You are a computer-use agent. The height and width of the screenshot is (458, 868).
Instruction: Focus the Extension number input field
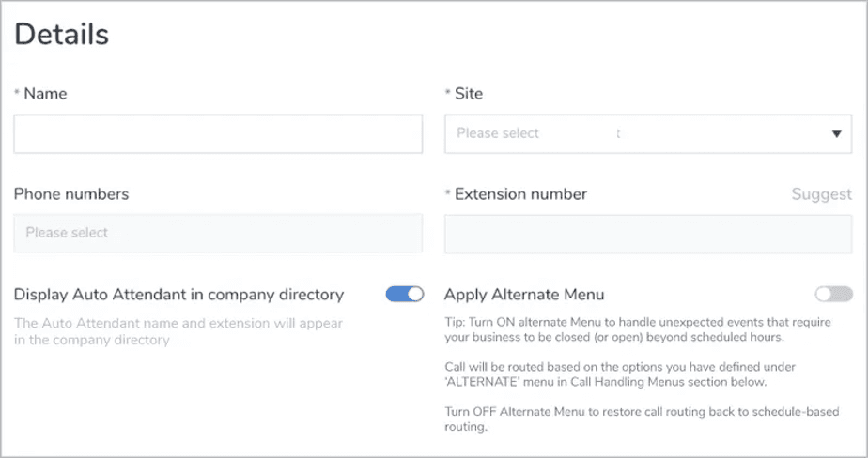(647, 234)
